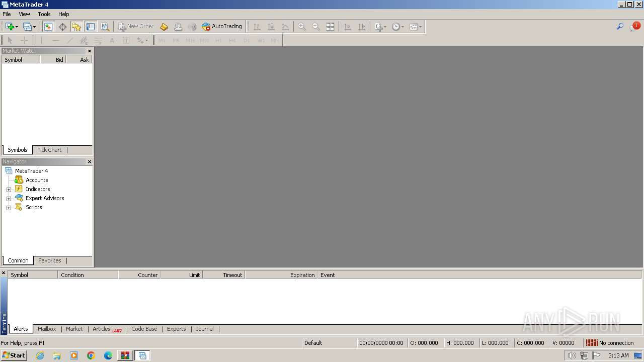The image size is (644, 362).
Task: Open the Articles terminal tab
Action: pos(107,329)
